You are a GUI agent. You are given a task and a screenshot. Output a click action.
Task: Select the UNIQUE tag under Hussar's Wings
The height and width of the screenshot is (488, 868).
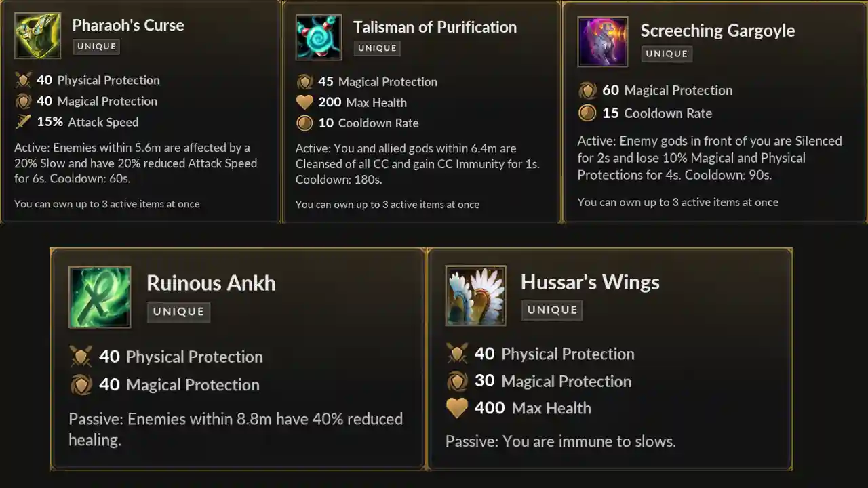(552, 310)
